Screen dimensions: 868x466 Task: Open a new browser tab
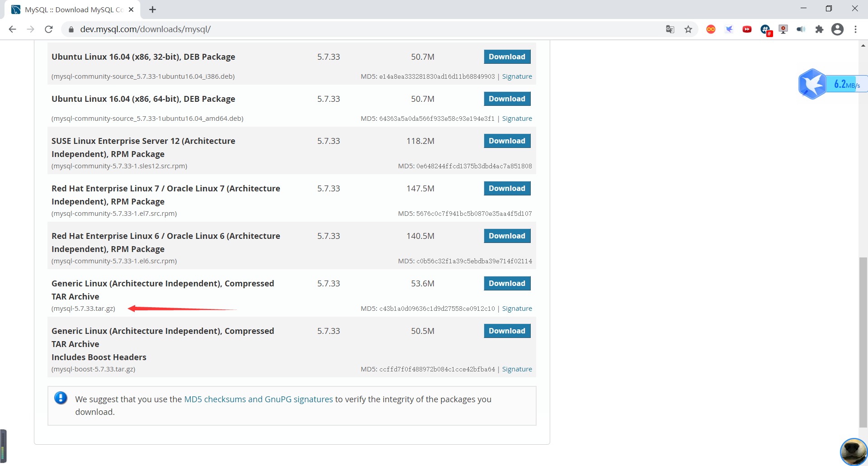point(152,10)
